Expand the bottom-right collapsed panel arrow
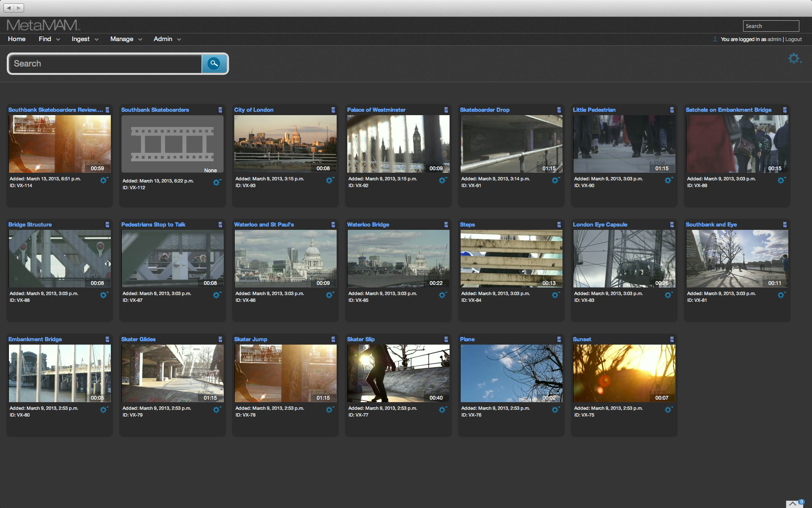 (793, 504)
